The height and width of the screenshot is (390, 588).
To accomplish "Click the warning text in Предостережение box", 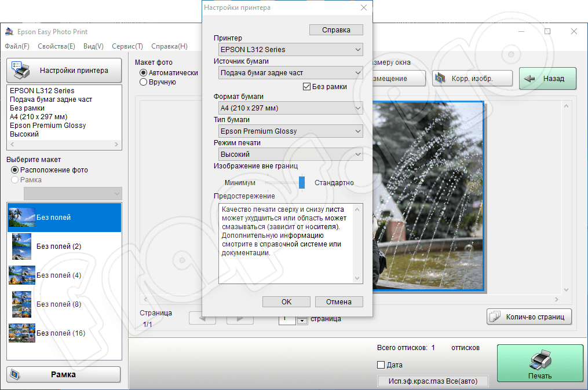I will [x=284, y=231].
